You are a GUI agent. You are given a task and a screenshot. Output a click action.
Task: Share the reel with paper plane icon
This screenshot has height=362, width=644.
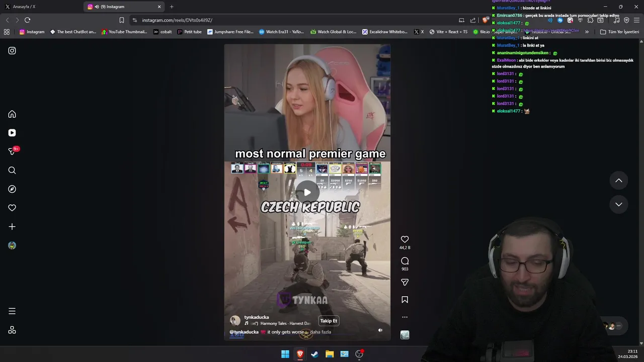tap(405, 283)
